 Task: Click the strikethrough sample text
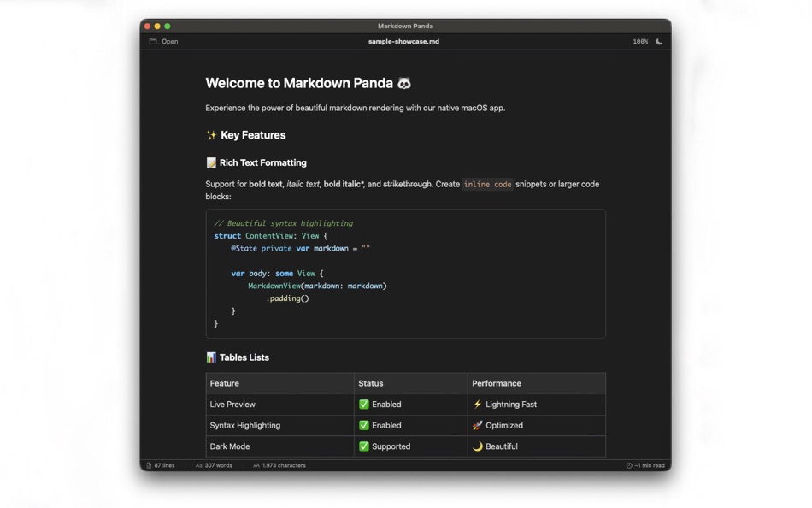click(407, 185)
